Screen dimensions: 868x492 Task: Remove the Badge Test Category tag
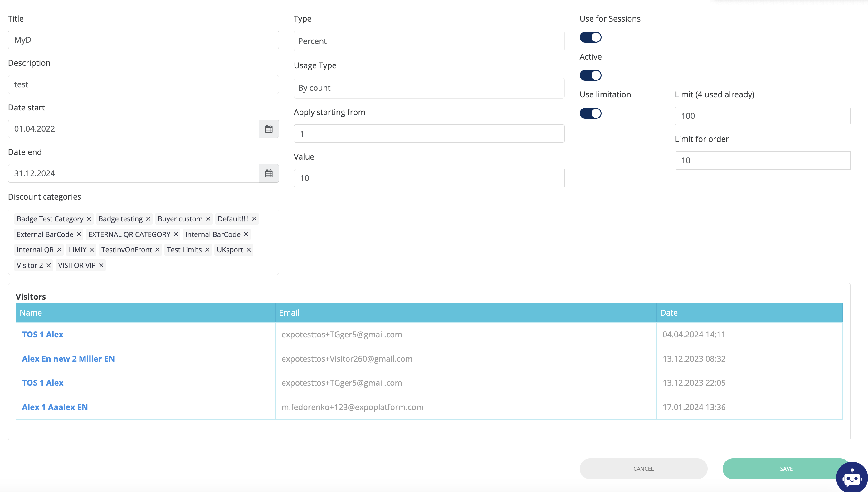click(x=89, y=219)
